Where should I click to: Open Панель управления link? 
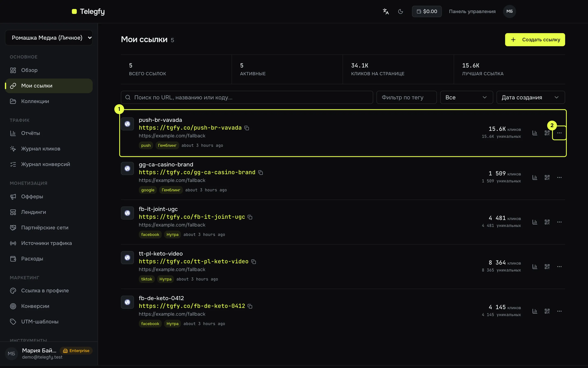point(472,11)
